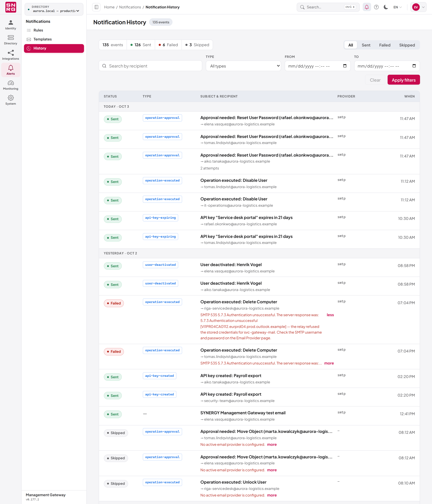The height and width of the screenshot is (504, 432).
Task: Click api-key-expiring tag on rafael.okonkwo row
Action: coord(160,218)
